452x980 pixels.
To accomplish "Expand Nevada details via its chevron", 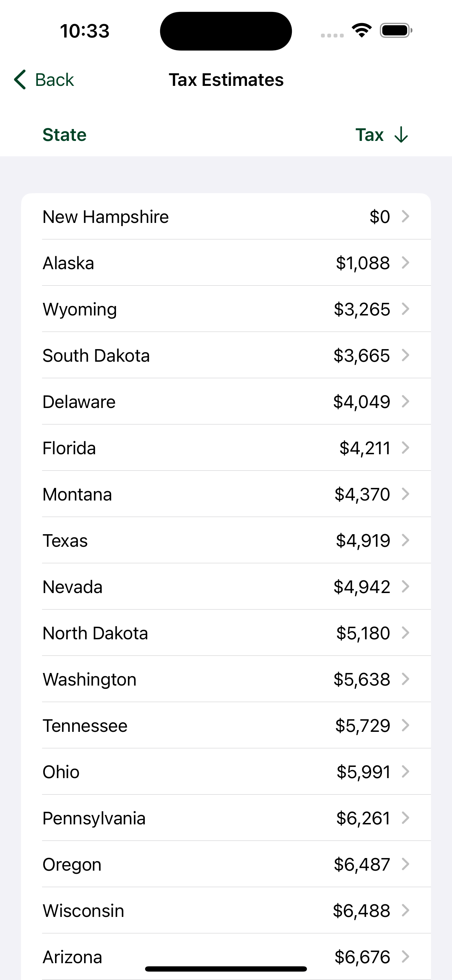I will point(406,587).
